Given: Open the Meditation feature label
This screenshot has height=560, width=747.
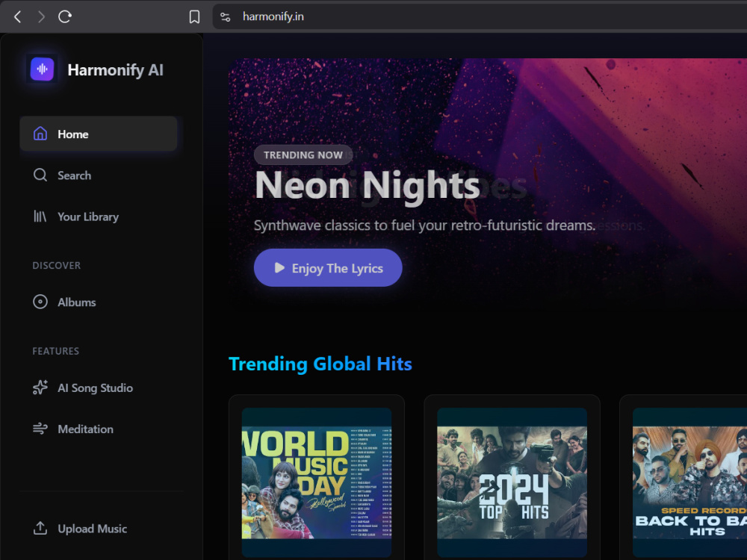Looking at the screenshot, I should 86,429.
